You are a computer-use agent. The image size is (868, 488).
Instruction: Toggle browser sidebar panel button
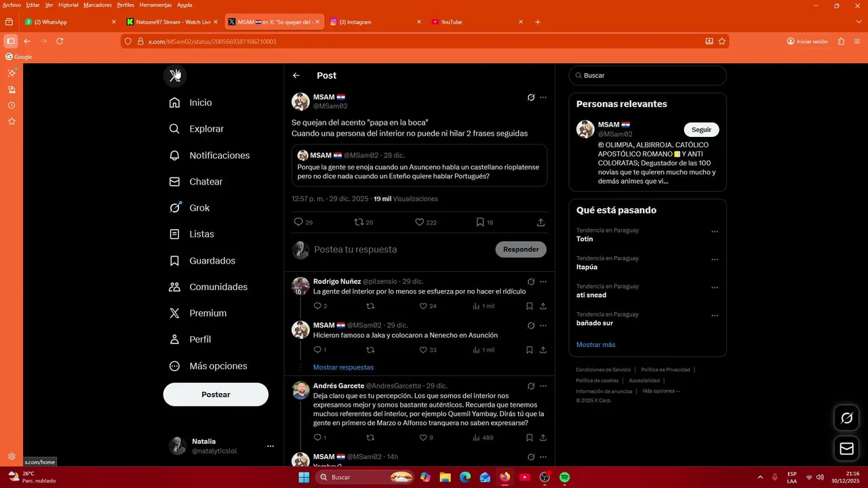[10, 41]
